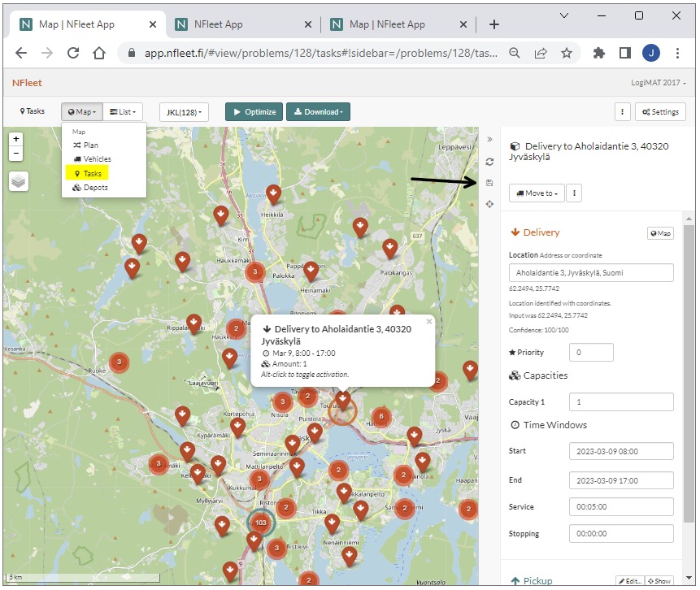700x590 pixels.
Task: Click the zoom magnifier icon in address bar
Action: tap(515, 53)
